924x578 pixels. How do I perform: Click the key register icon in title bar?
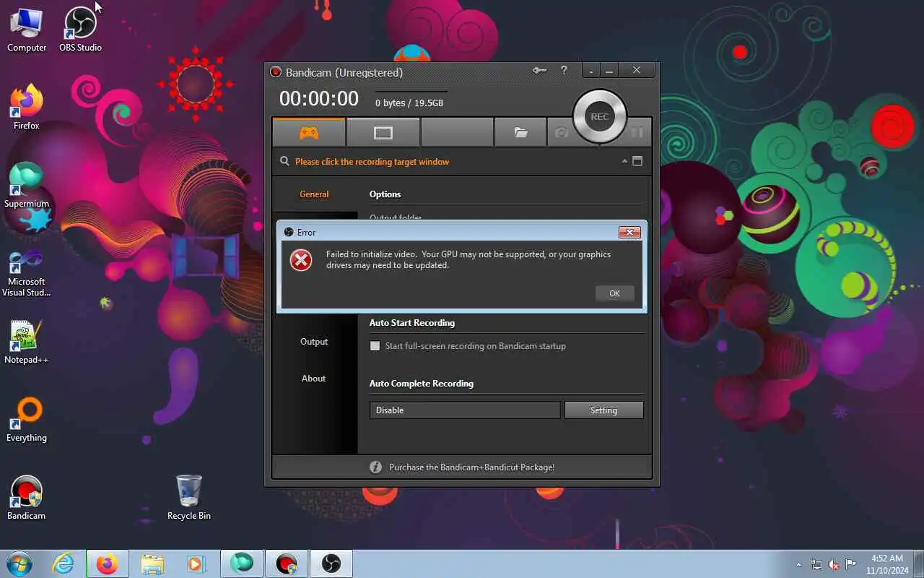click(540, 71)
